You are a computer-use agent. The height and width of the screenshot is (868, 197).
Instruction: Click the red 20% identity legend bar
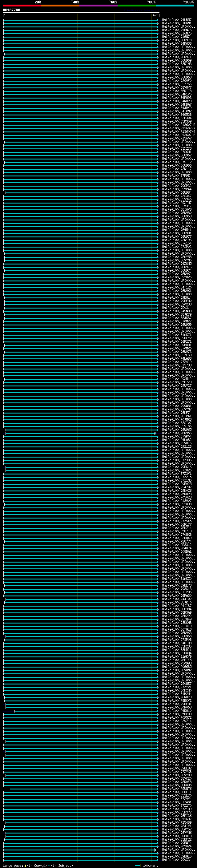[22, 6]
